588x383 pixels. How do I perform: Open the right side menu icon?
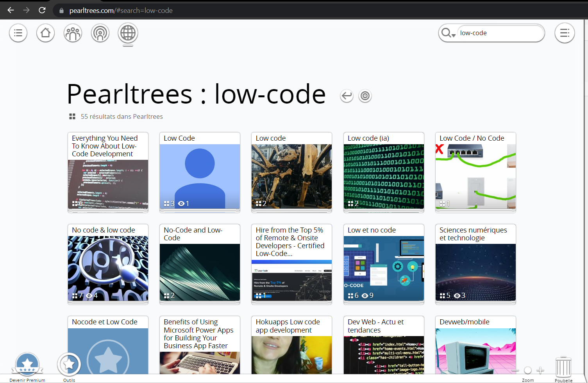565,33
